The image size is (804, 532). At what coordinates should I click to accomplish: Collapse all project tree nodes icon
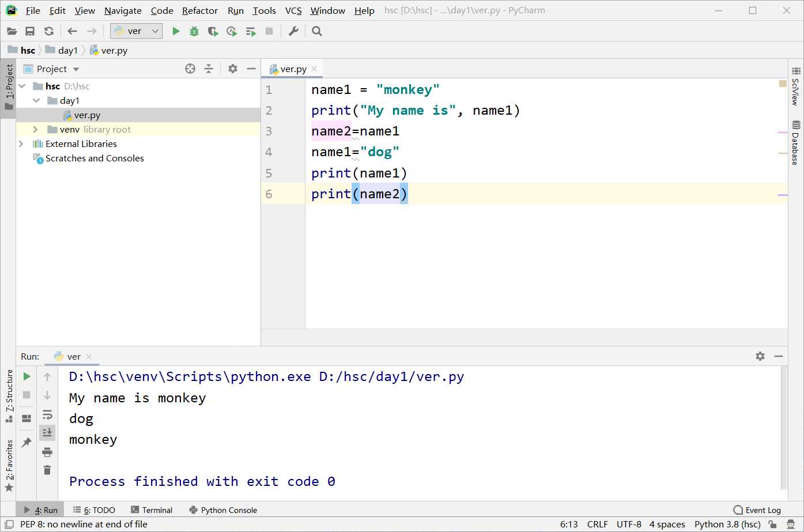209,69
